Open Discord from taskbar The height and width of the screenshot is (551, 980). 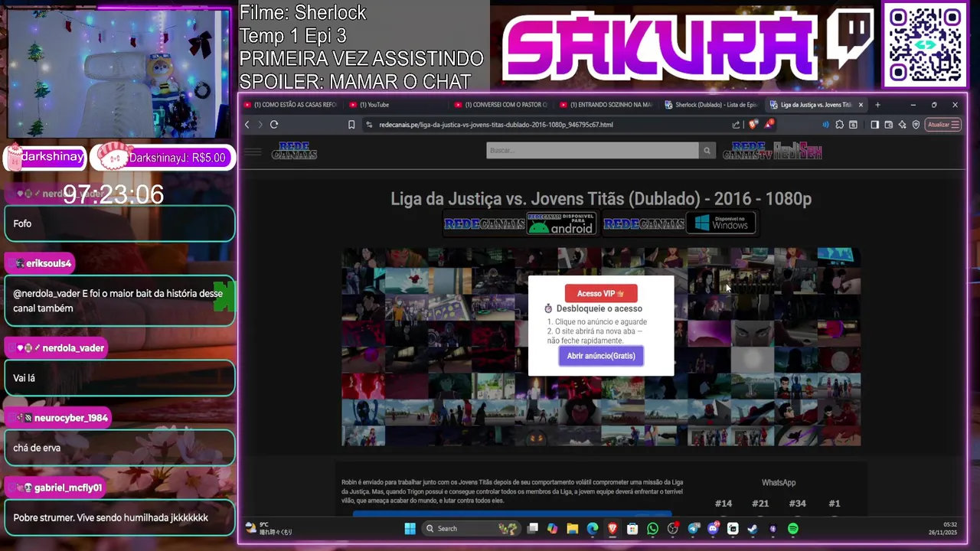(714, 529)
